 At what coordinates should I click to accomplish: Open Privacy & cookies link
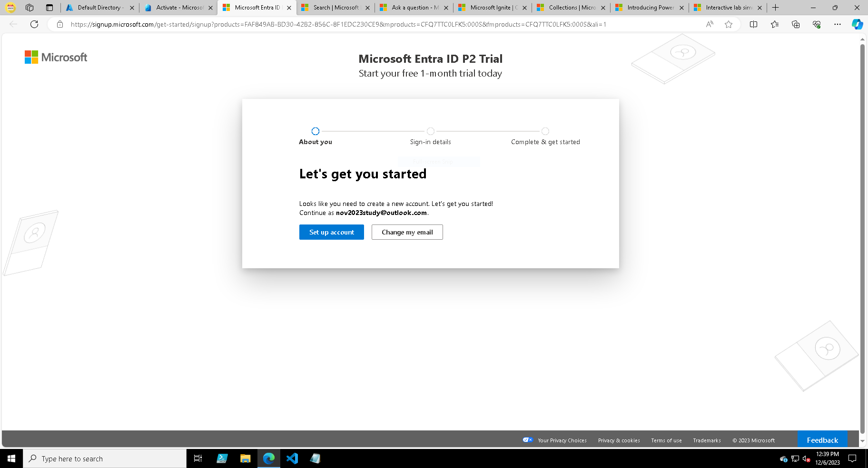[x=619, y=440]
